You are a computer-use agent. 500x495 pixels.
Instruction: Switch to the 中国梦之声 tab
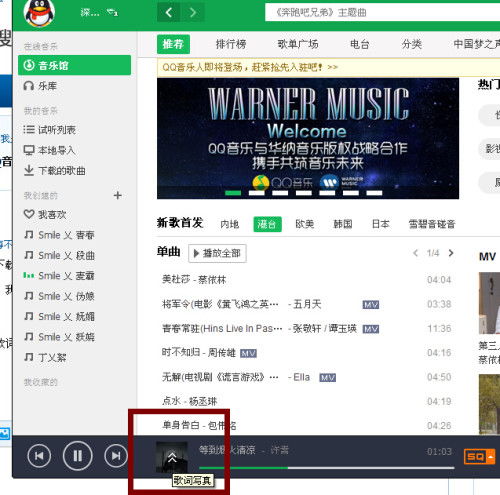[477, 44]
